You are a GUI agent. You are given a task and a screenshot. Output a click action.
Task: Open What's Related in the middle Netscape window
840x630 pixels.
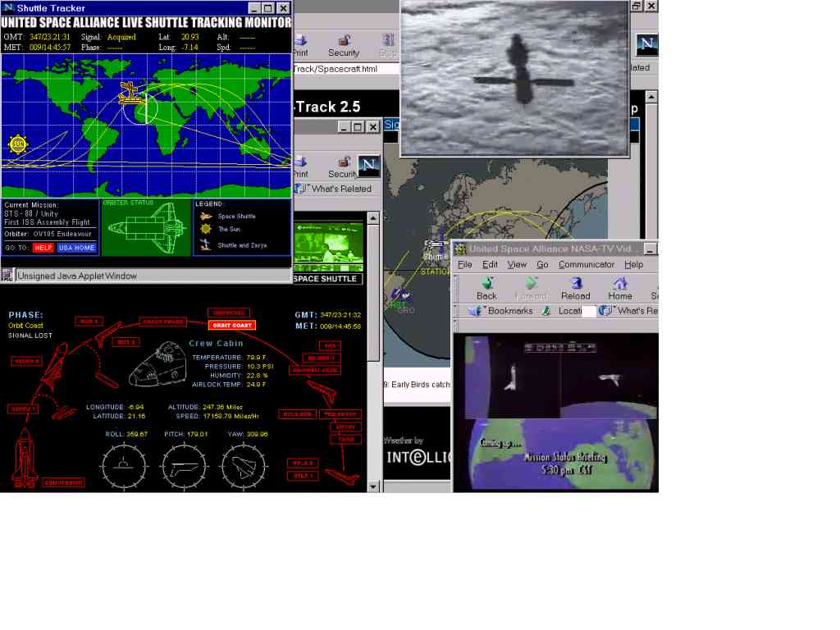335,189
